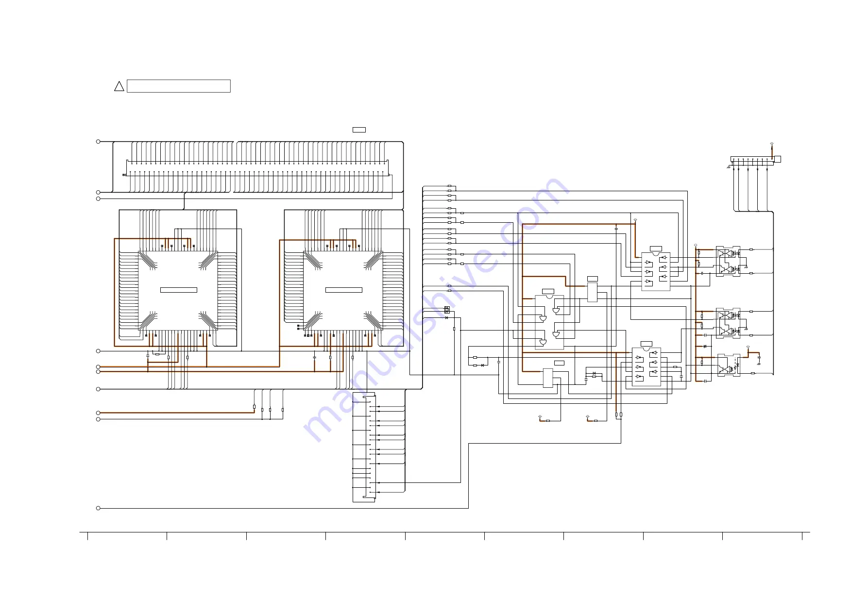Click the middle optocoupler block on the right
The image size is (868, 613).
coord(728,323)
